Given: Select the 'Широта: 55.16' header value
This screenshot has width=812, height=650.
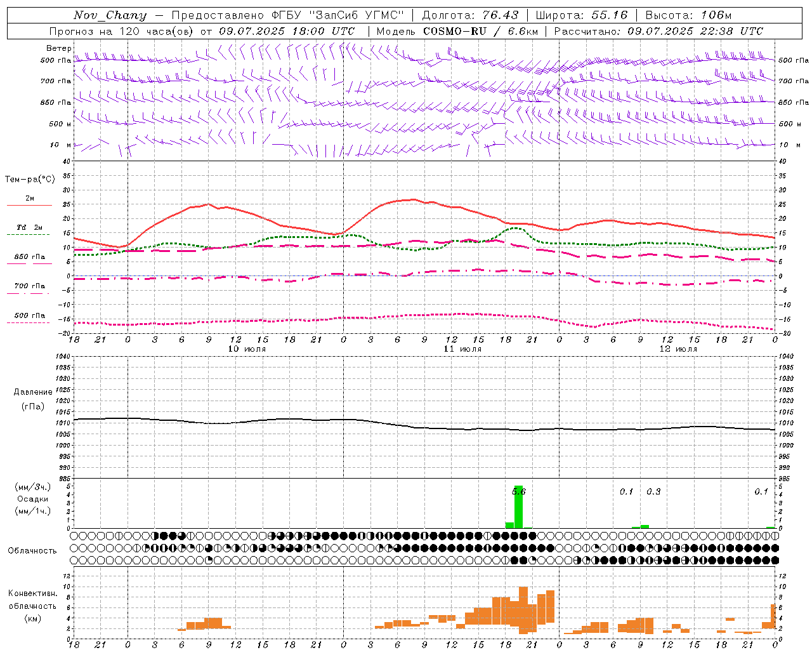Looking at the screenshot, I should tap(581, 15).
